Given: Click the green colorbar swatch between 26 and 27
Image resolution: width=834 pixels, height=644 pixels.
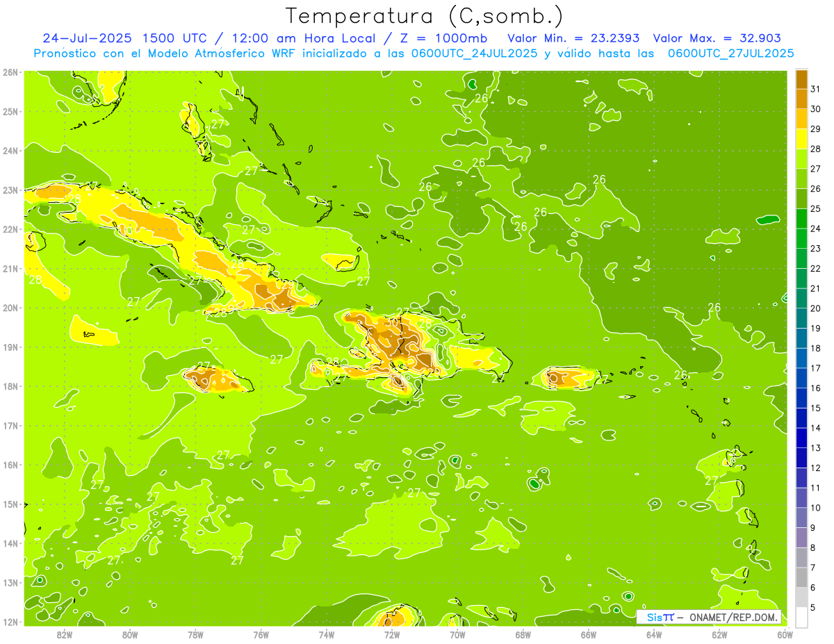Looking at the screenshot, I should 801,179.
